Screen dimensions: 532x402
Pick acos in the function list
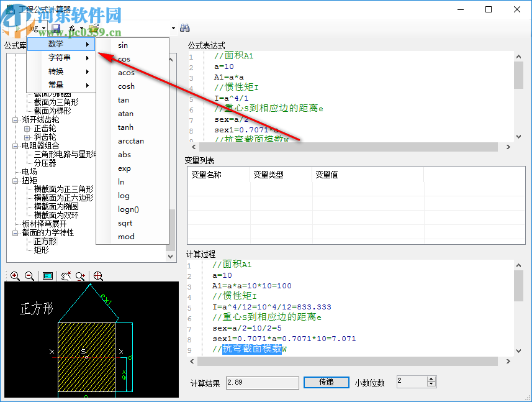click(x=133, y=73)
